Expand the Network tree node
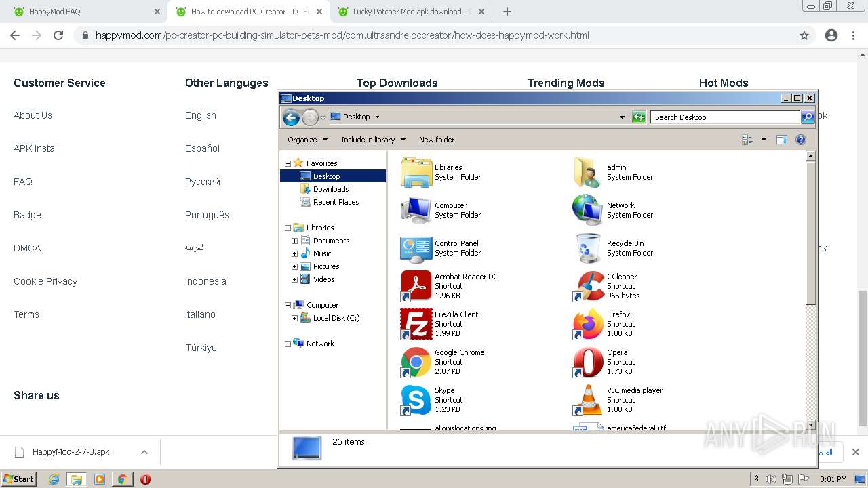Image resolution: width=868 pixels, height=488 pixels. pyautogui.click(x=288, y=344)
